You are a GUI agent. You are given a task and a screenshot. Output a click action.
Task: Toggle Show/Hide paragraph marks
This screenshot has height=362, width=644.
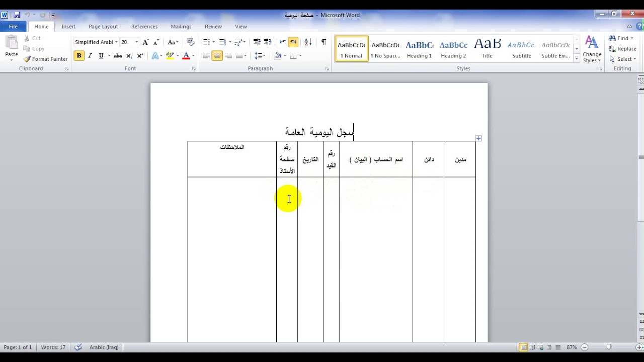pos(324,42)
